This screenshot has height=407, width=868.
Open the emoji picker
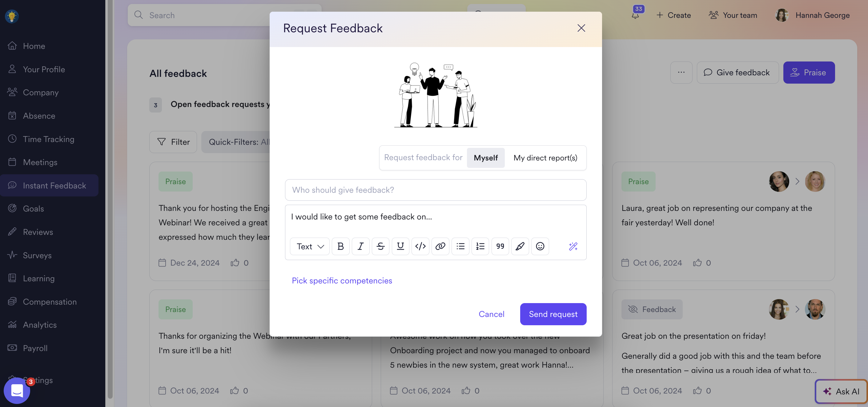(x=540, y=247)
